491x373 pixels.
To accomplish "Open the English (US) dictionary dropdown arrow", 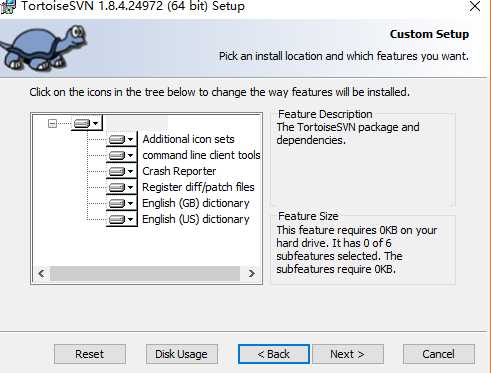I will (x=131, y=219).
